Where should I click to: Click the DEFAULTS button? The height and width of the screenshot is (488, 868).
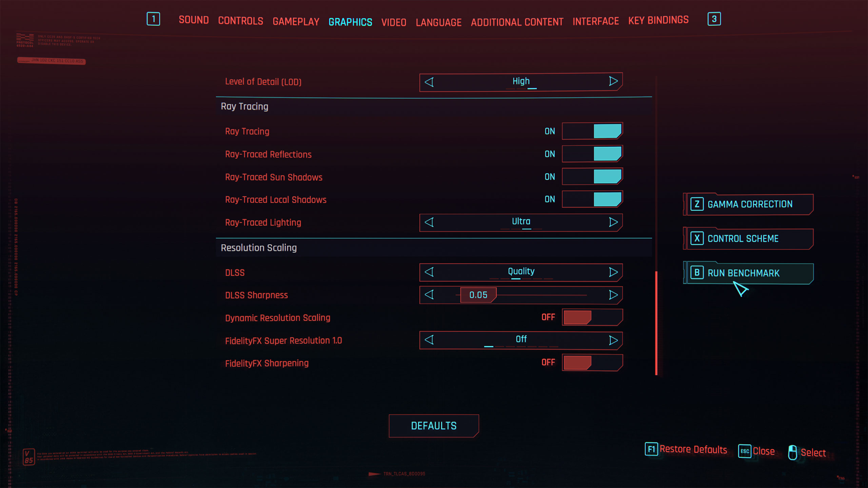point(434,425)
